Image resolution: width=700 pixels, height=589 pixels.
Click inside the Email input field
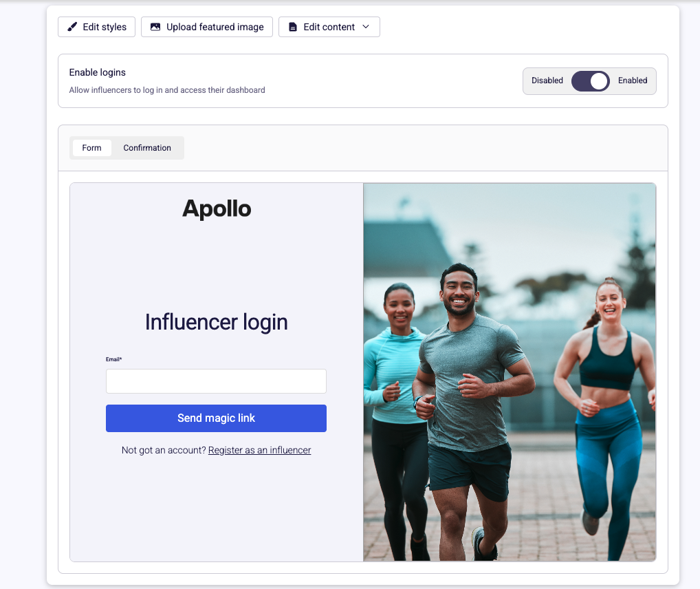[216, 381]
